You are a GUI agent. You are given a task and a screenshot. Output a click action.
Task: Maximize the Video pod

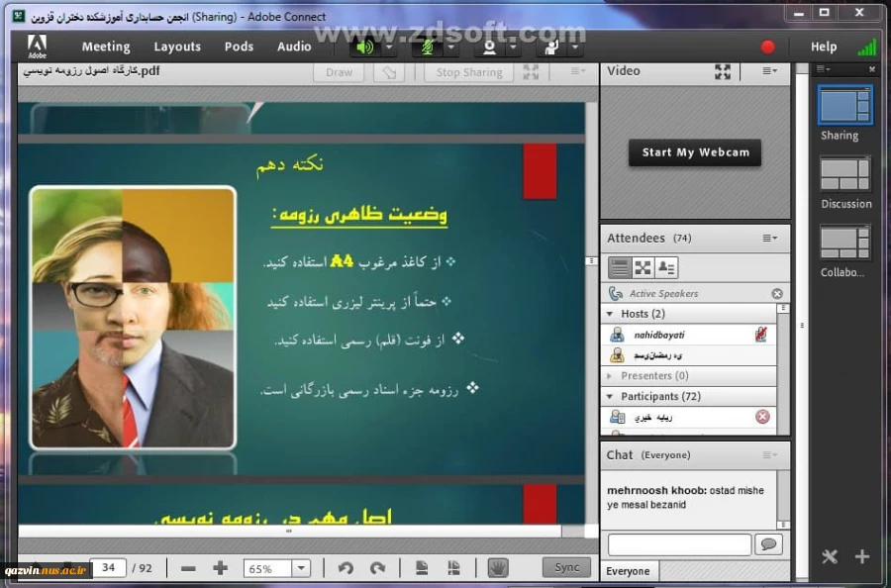723,71
